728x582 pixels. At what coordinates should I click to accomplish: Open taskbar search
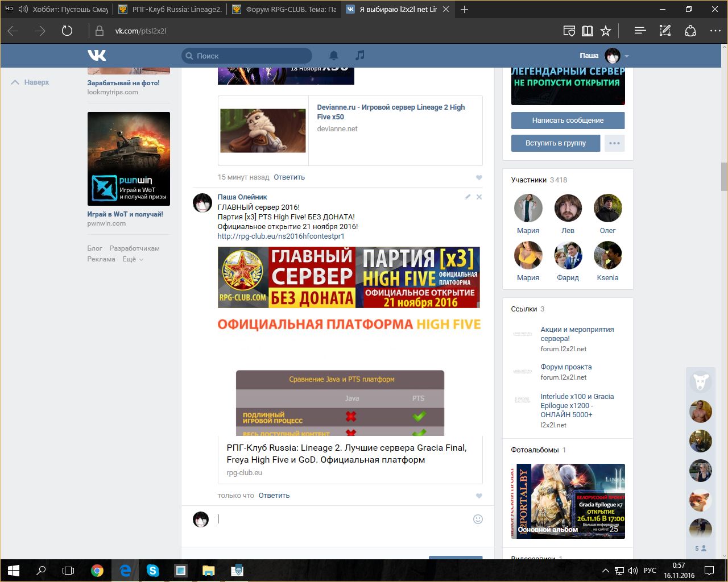[41, 571]
